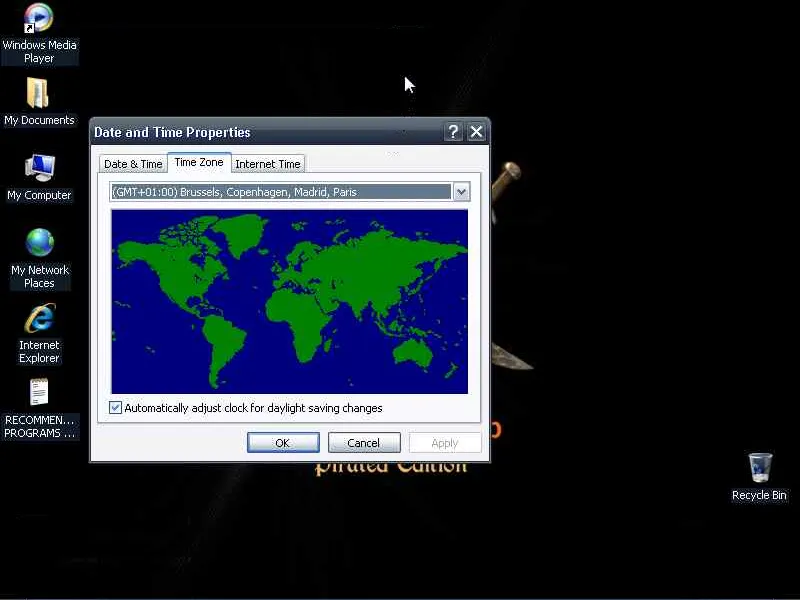
Task: Click the Cancel button
Action: [x=364, y=442]
